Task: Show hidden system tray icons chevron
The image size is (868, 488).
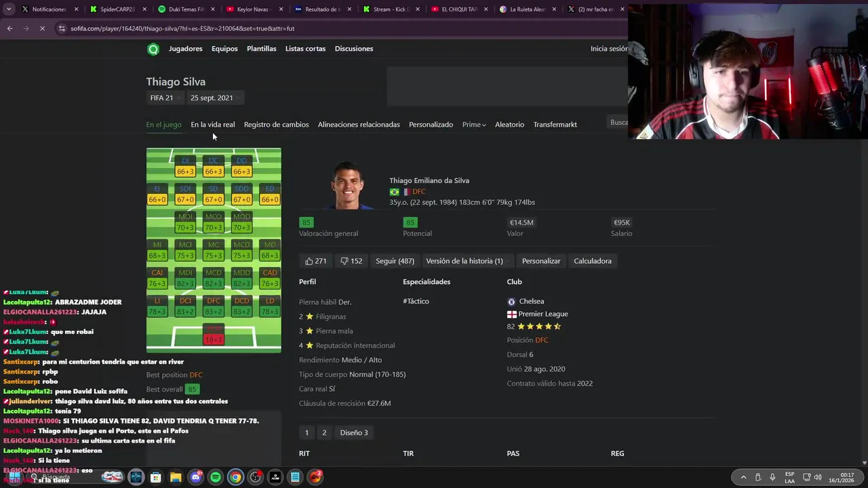Action: tap(743, 477)
